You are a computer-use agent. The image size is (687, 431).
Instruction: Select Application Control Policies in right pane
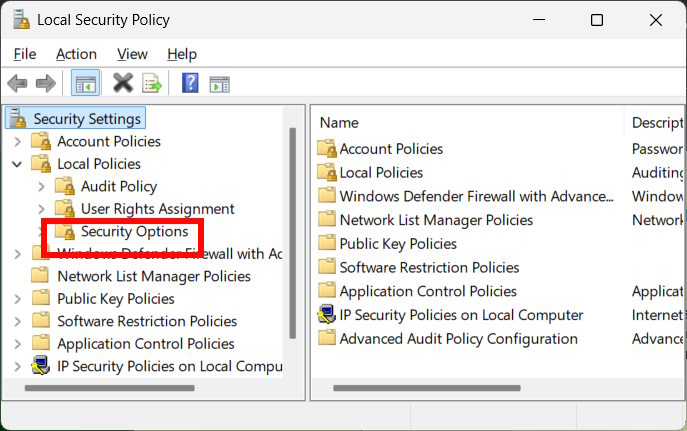pyautogui.click(x=428, y=291)
